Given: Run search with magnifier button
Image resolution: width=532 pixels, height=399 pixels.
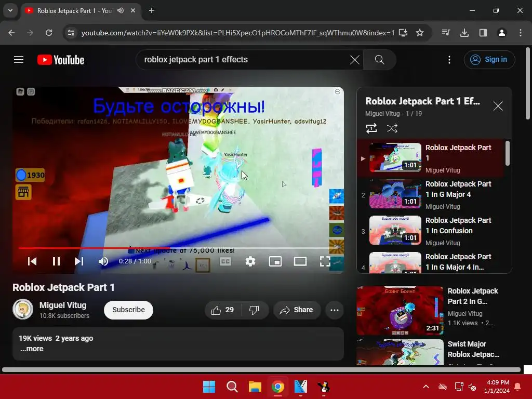Looking at the screenshot, I should pos(379,60).
